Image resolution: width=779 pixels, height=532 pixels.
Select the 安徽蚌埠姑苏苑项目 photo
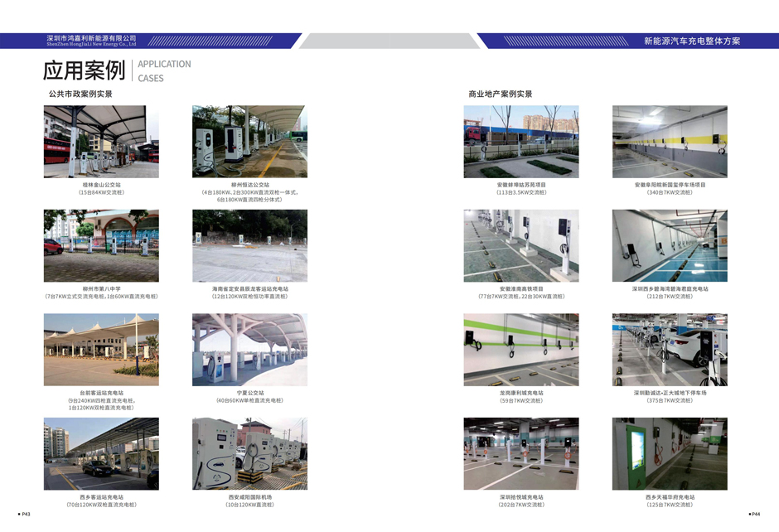click(x=521, y=142)
